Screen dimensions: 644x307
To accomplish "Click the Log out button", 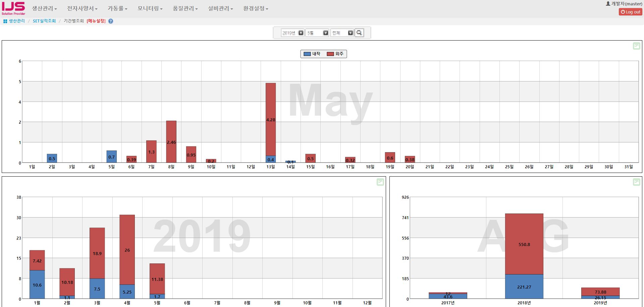I will point(630,12).
